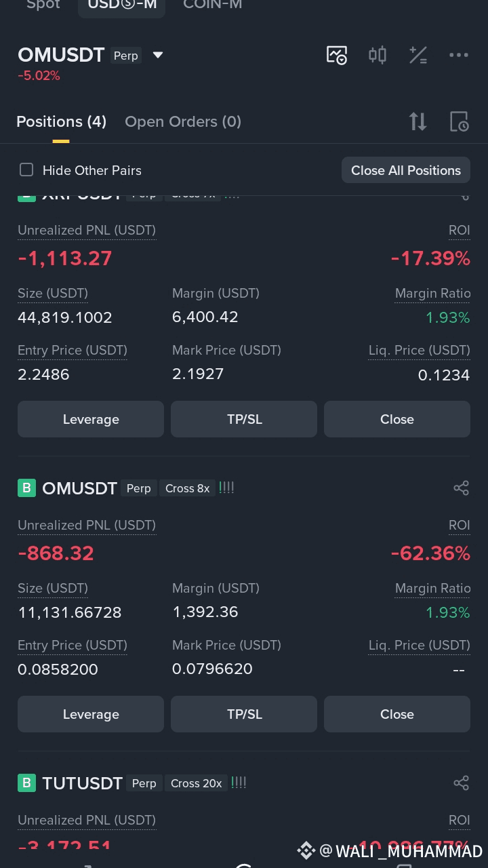
Task: Open the TUTUSDT Cross 20x margin selector
Action: 196,783
